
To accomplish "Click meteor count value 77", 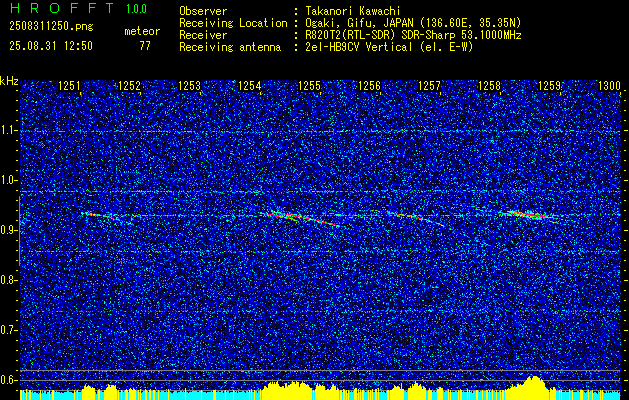I will (x=145, y=46).
